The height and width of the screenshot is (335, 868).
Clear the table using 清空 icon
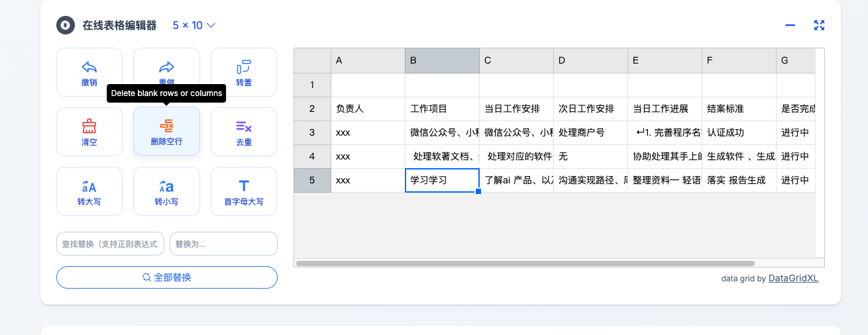pyautogui.click(x=89, y=126)
